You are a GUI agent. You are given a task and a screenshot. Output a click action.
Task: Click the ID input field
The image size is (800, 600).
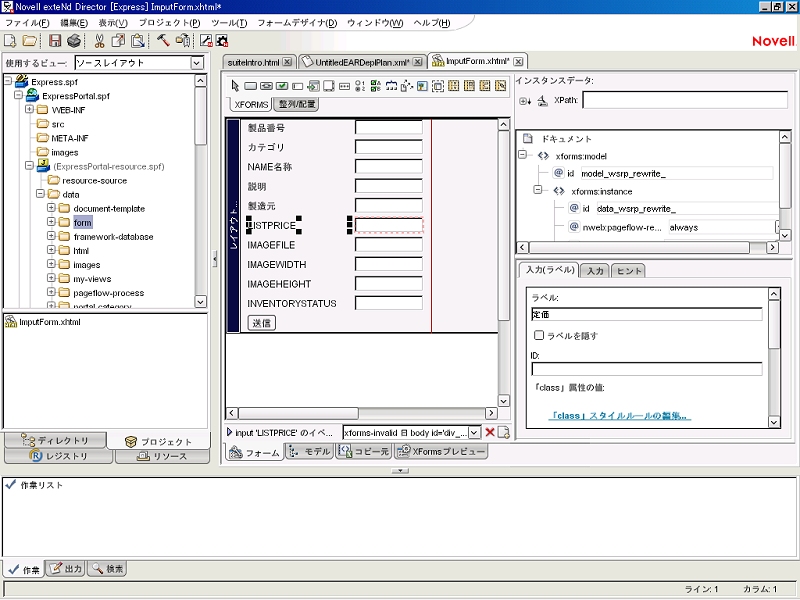click(x=646, y=369)
